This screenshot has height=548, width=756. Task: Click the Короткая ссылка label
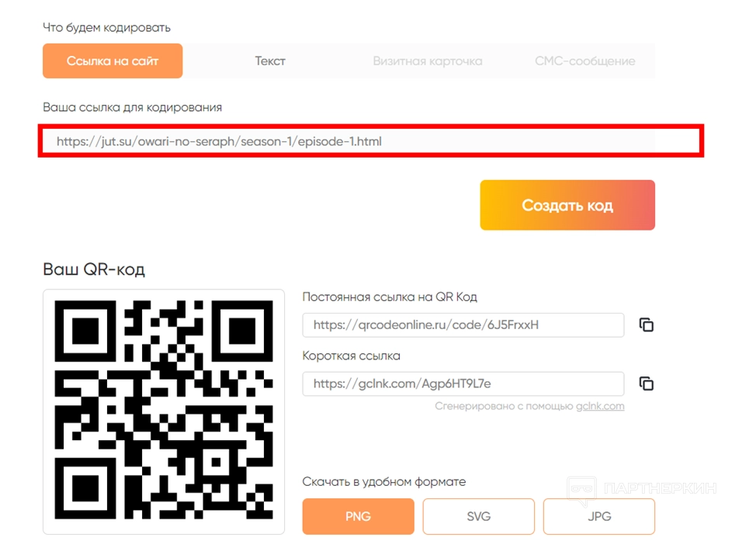click(351, 356)
